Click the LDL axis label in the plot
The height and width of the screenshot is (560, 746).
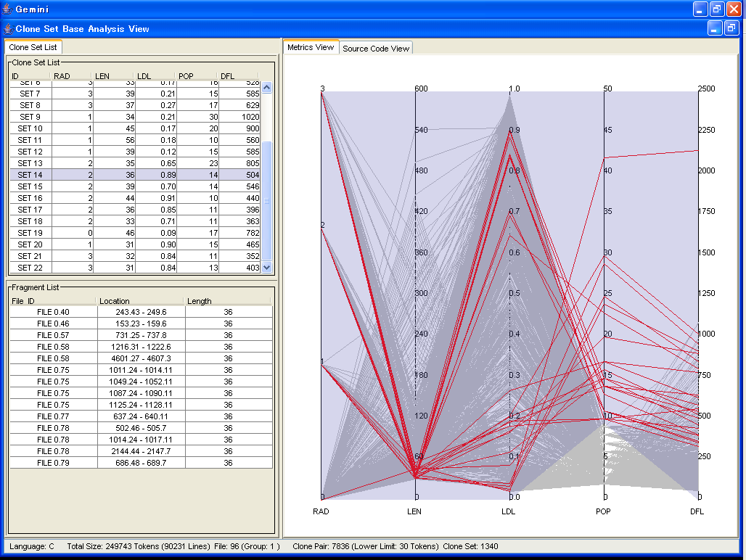coord(508,511)
